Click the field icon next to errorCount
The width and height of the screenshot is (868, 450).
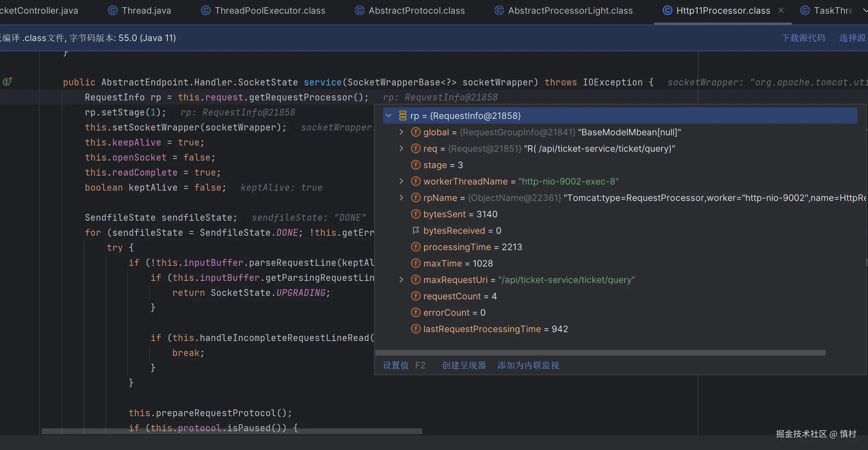[x=416, y=313]
